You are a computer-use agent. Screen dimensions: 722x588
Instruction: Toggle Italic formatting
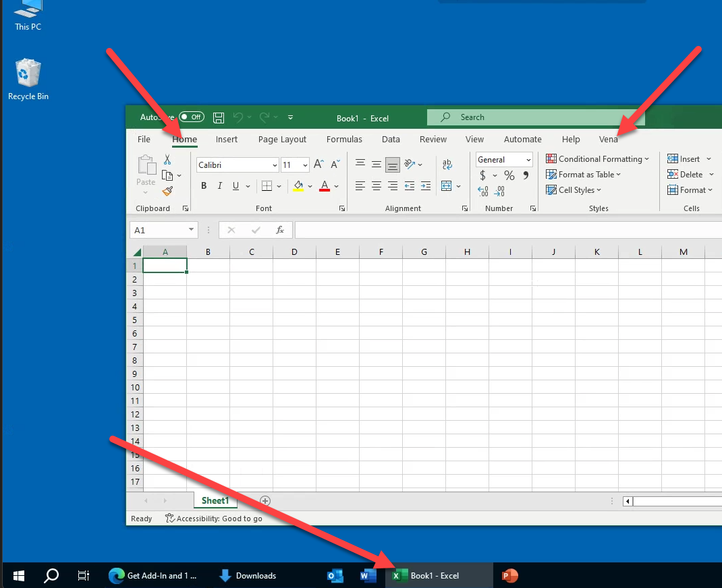pos(220,186)
